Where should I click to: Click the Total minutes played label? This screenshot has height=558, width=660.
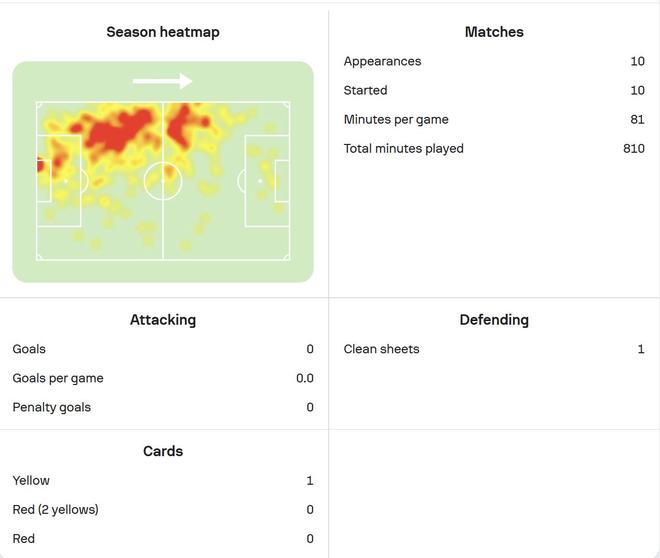[x=404, y=148]
